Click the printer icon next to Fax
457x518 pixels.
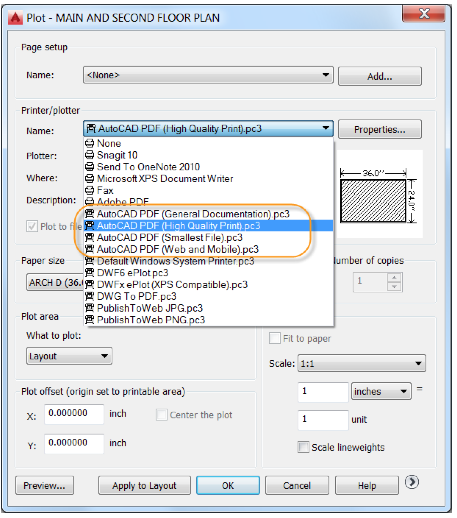[x=89, y=190]
